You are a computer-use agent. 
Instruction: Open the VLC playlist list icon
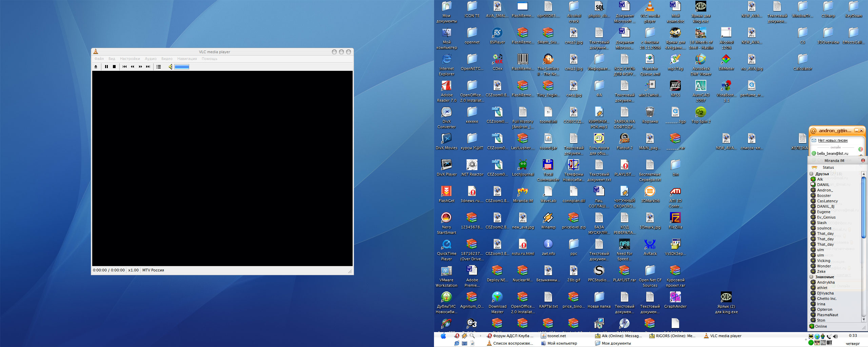(159, 67)
